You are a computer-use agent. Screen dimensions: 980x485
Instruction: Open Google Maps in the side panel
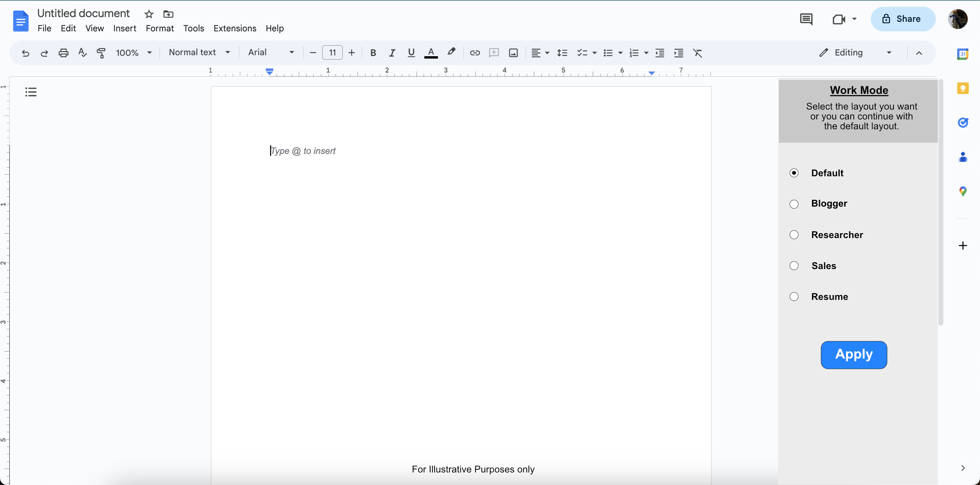(x=963, y=191)
